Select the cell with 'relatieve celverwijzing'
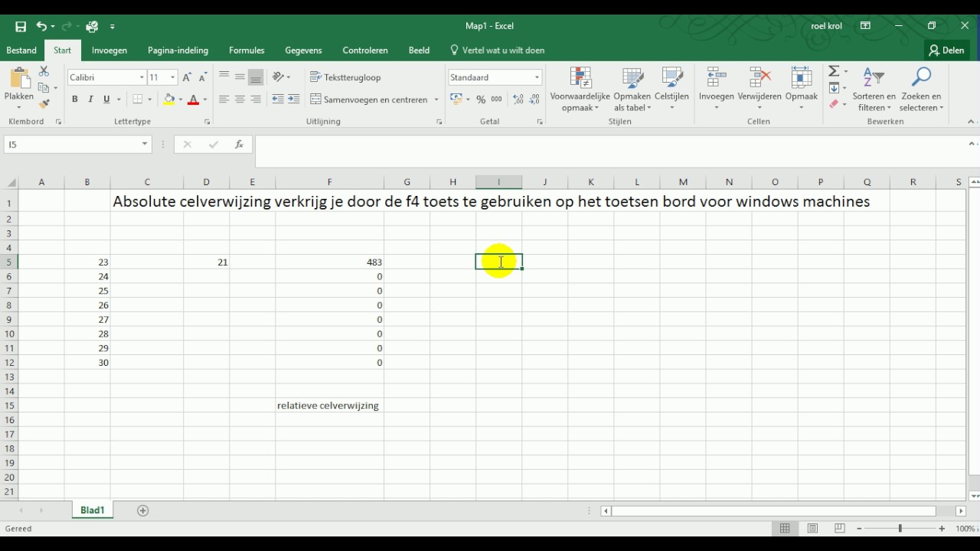980x551 pixels. tap(328, 406)
